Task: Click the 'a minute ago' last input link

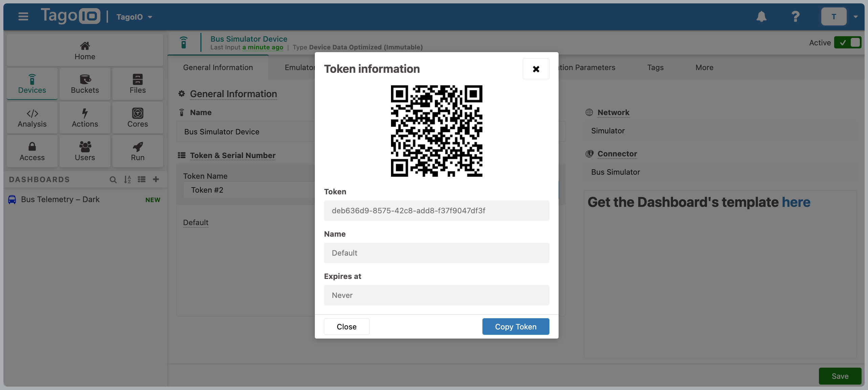Action: click(263, 47)
